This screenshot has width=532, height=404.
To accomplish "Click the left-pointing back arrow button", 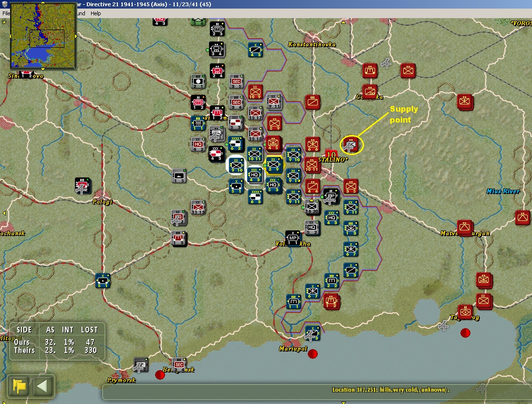I will tap(42, 386).
